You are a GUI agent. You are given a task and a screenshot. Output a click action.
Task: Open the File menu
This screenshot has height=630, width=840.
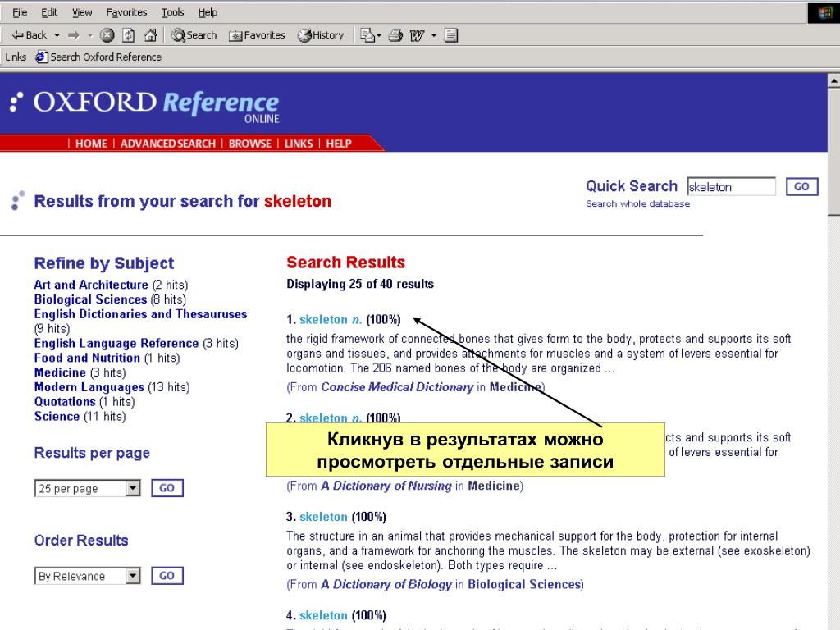pos(20,12)
